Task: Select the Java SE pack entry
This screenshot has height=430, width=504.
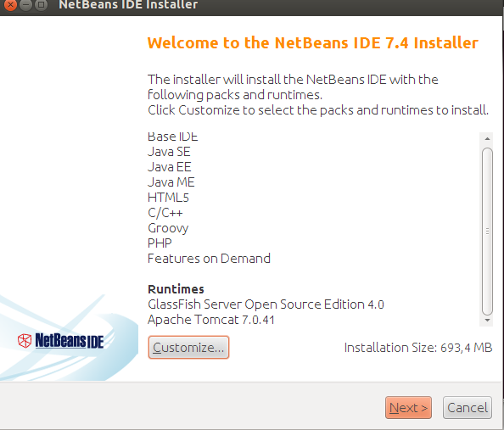Action: [x=169, y=152]
